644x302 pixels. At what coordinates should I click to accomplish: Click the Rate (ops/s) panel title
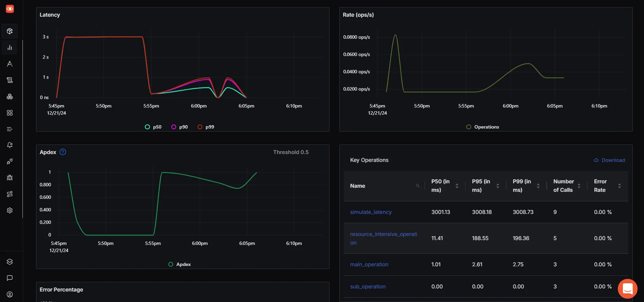pos(358,15)
